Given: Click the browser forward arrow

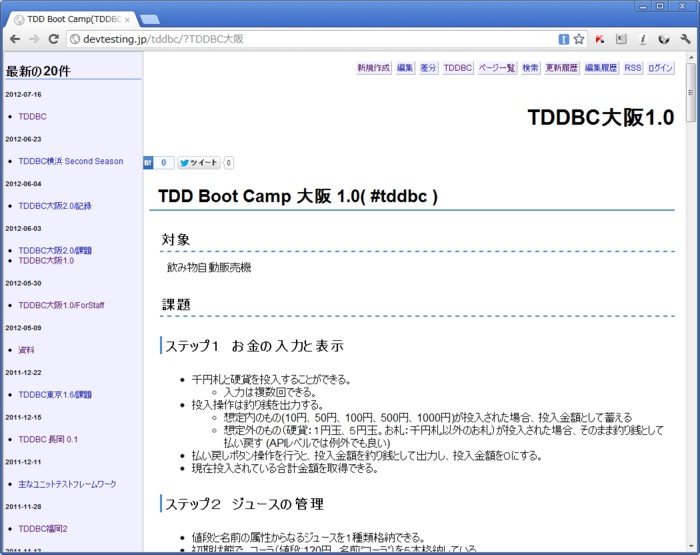Looking at the screenshot, I should click(34, 39).
